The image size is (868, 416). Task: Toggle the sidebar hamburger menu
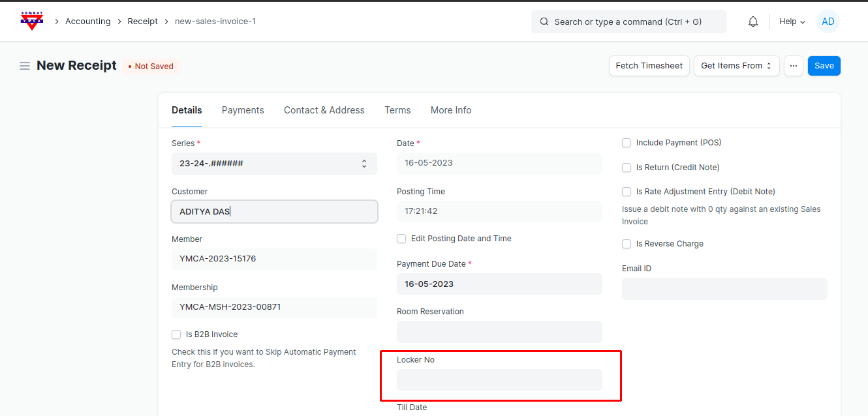[x=25, y=66]
